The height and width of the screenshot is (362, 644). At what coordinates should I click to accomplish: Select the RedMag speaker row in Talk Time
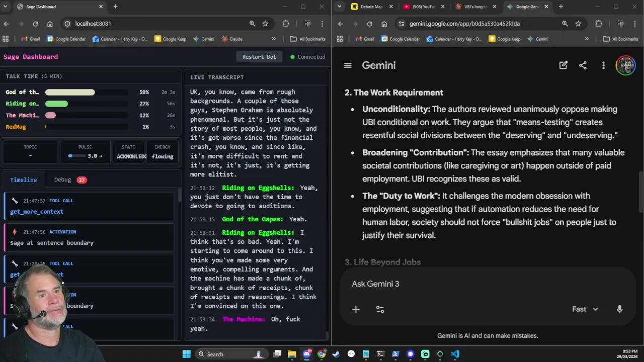[x=91, y=127]
